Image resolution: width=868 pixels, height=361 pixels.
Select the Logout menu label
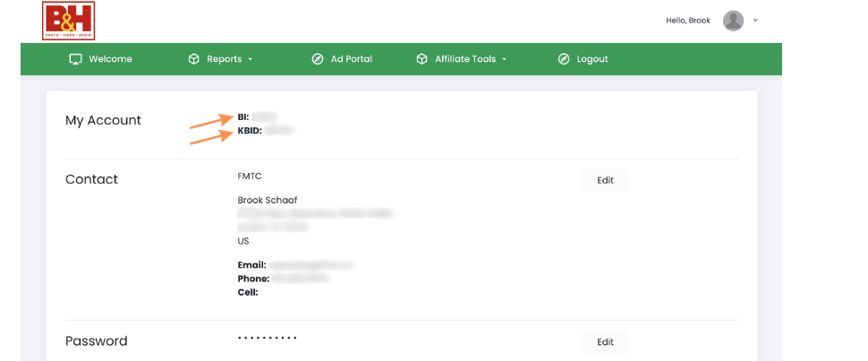pos(592,59)
